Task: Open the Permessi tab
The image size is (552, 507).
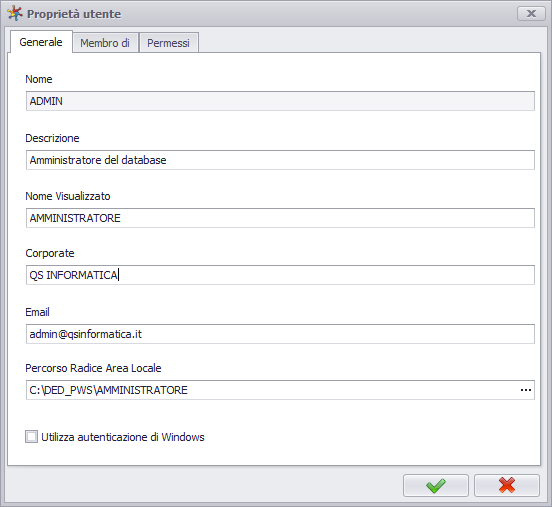Action: [169, 43]
